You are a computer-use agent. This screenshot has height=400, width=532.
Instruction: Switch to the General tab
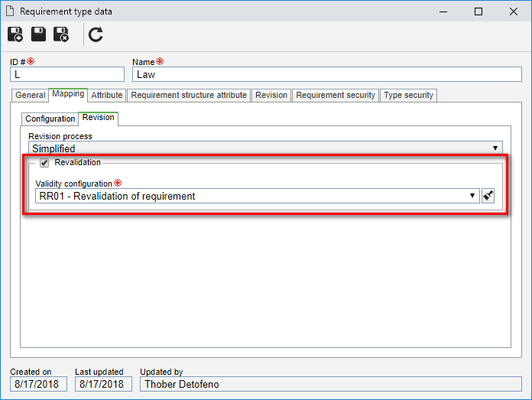pyautogui.click(x=31, y=95)
